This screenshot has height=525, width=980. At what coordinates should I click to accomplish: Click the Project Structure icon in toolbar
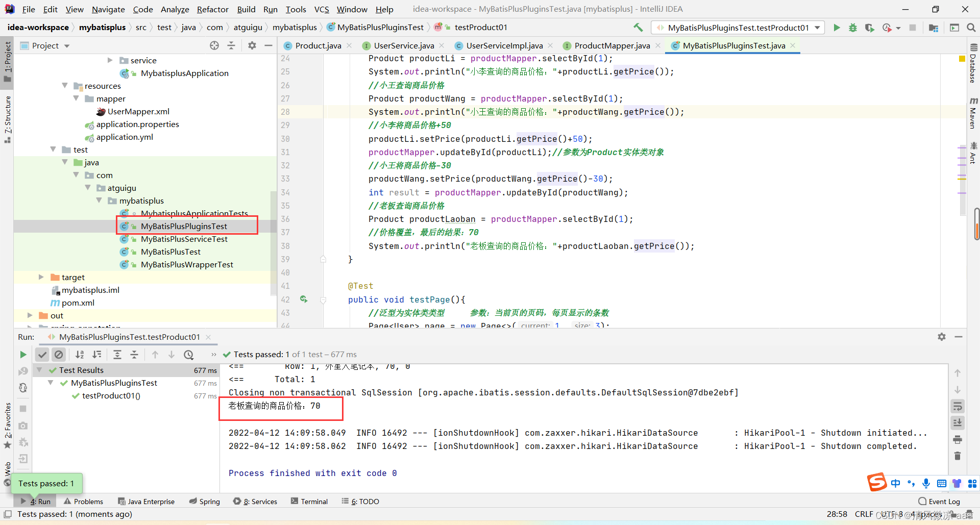click(x=934, y=28)
